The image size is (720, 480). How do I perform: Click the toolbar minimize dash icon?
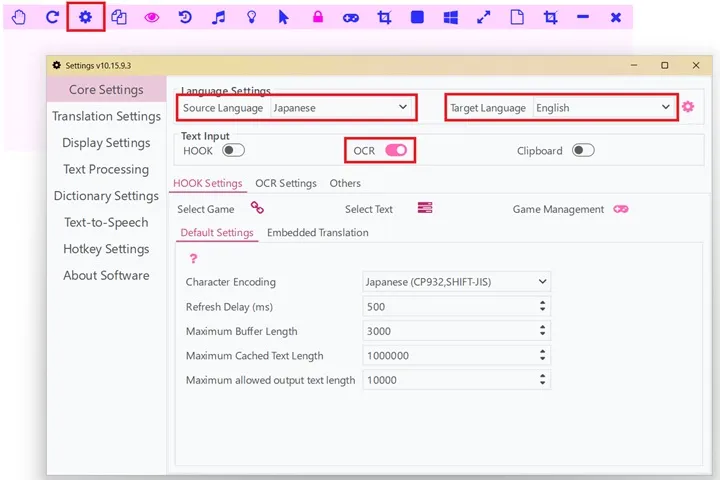(x=583, y=17)
